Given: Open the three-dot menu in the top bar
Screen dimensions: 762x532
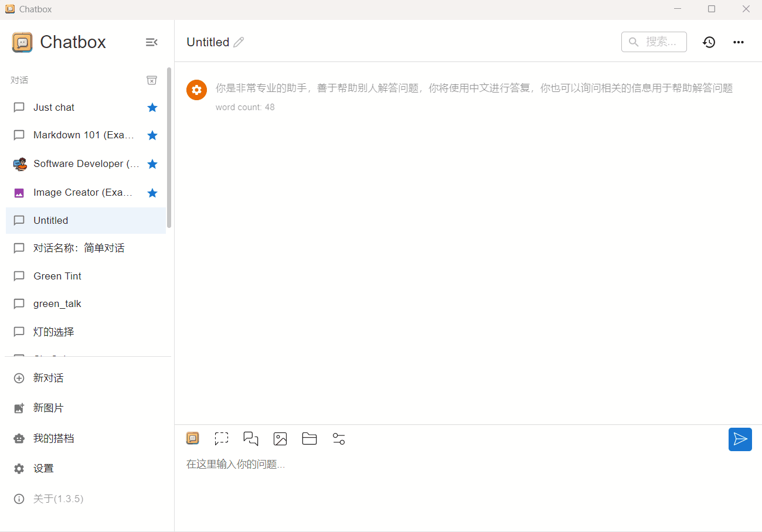Looking at the screenshot, I should (x=738, y=42).
